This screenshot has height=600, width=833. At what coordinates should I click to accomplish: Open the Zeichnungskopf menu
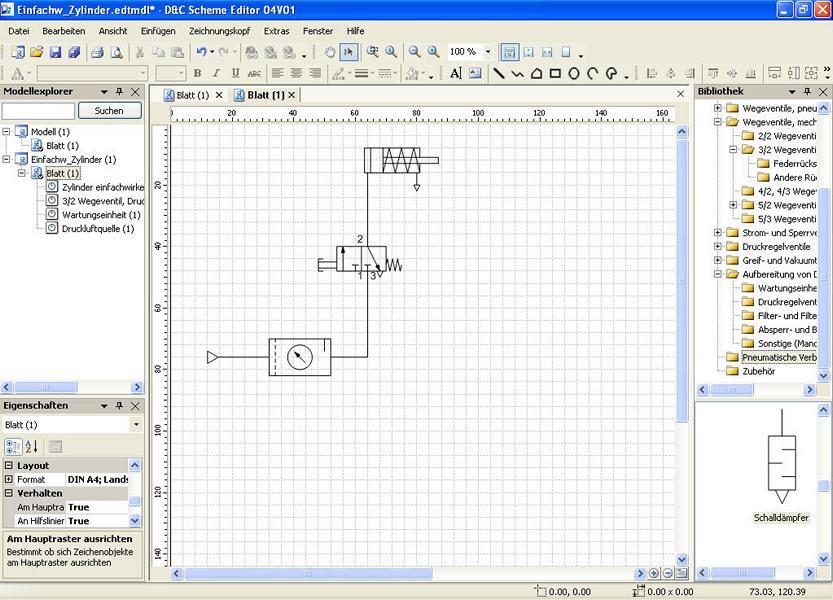pyautogui.click(x=219, y=31)
